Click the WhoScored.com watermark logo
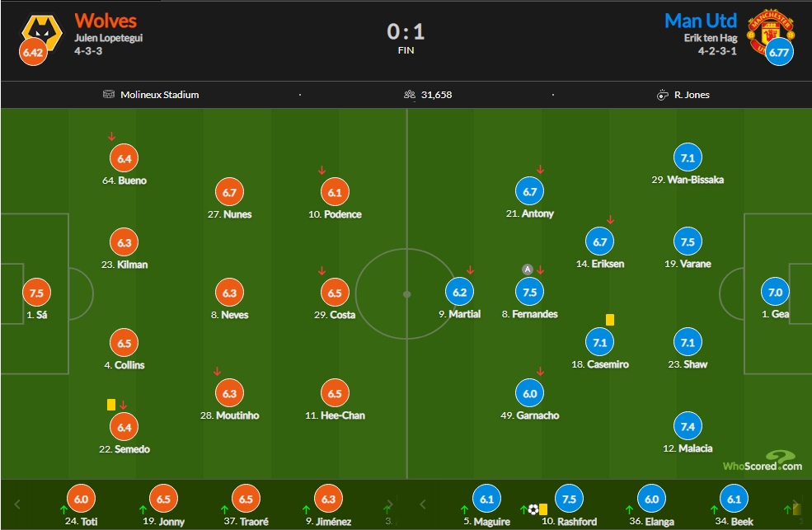The height and width of the screenshot is (530, 812). [763, 462]
